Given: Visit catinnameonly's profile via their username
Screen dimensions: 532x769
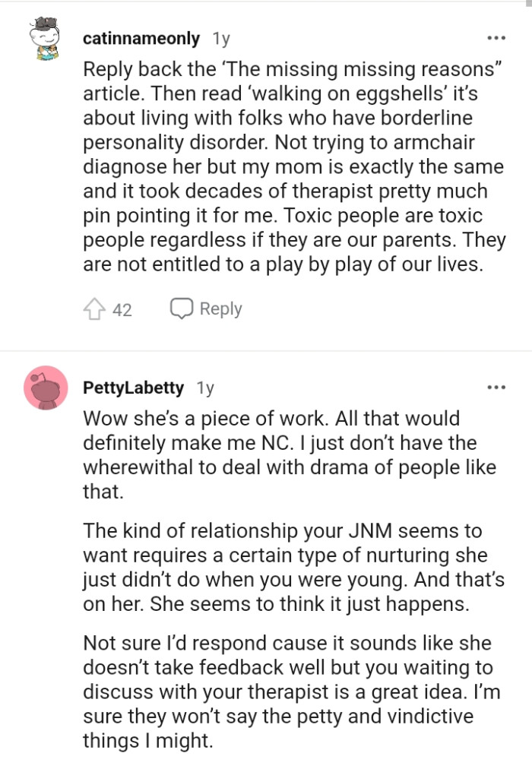Looking at the screenshot, I should pyautogui.click(x=141, y=37).
